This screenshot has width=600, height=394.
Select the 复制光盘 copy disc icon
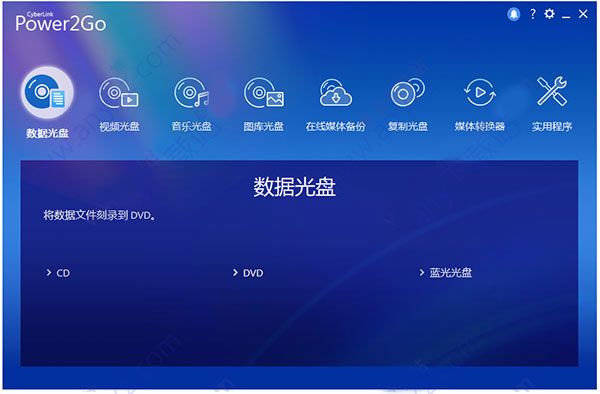coord(408,93)
